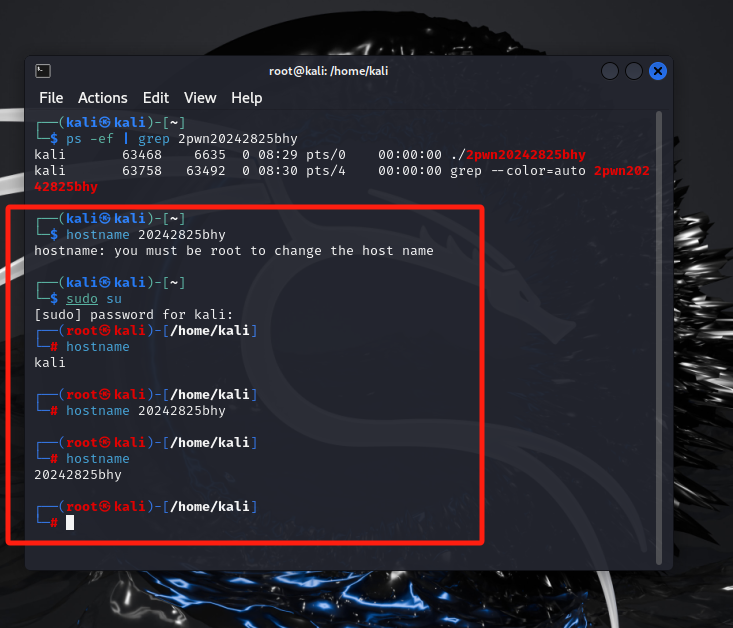Click the terminal cursor at last prompt
This screenshot has width=733, height=628.
(70, 522)
